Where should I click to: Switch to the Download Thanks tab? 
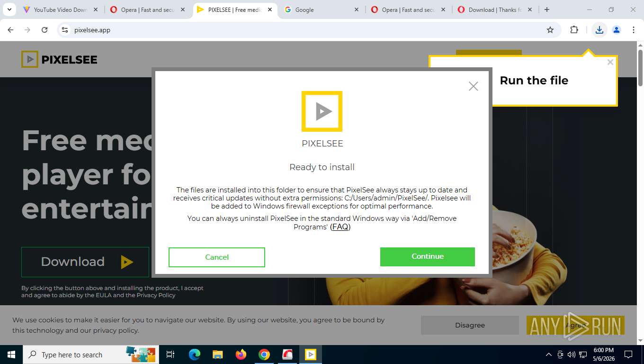click(x=495, y=9)
